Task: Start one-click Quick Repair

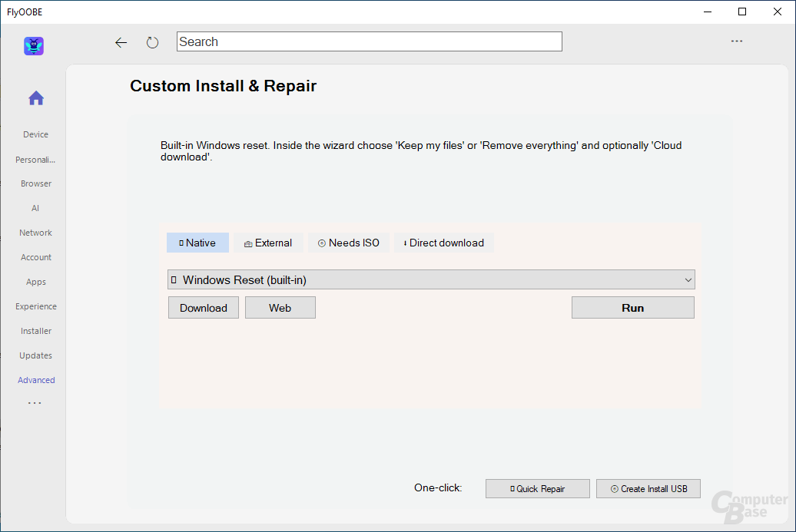Action: coord(537,489)
